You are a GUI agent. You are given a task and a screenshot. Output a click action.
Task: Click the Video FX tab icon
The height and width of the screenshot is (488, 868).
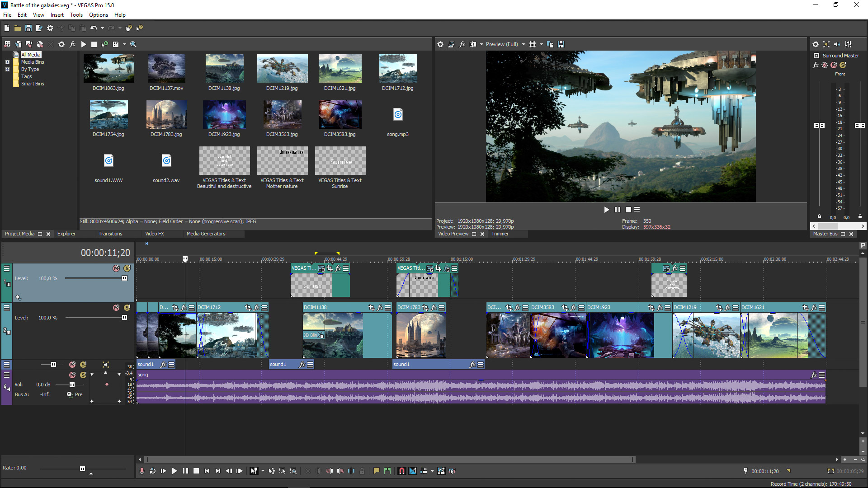[154, 233]
